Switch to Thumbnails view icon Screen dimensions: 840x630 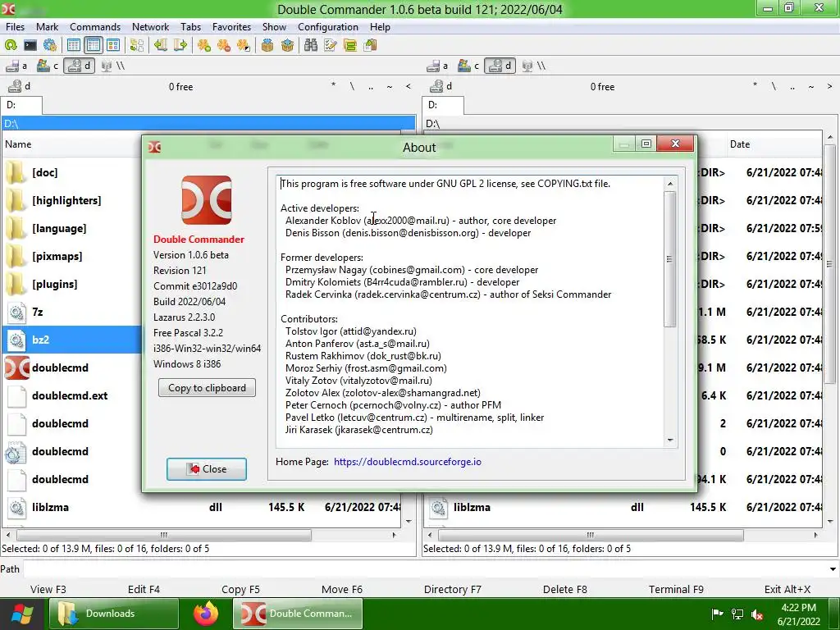[x=113, y=46]
